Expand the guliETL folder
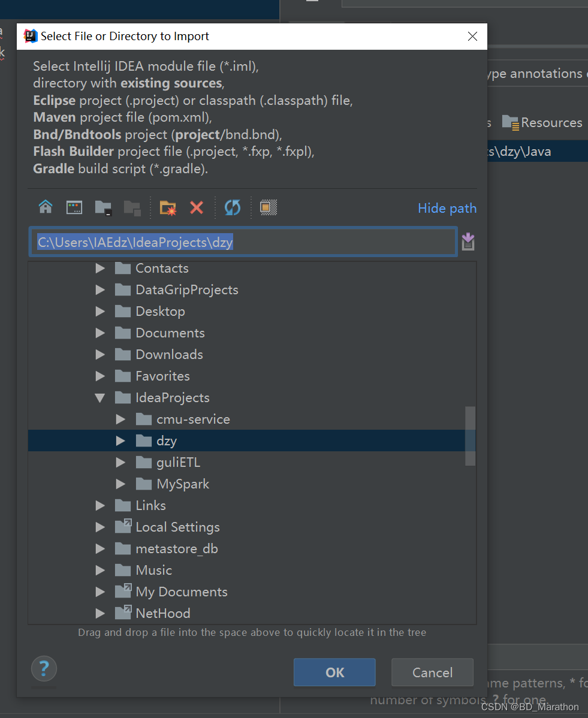 coord(120,462)
